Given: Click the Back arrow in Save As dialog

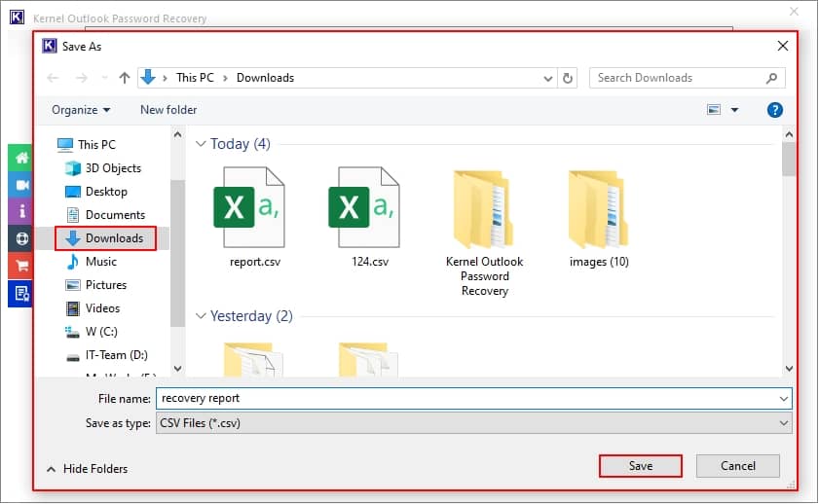Looking at the screenshot, I should tap(53, 78).
